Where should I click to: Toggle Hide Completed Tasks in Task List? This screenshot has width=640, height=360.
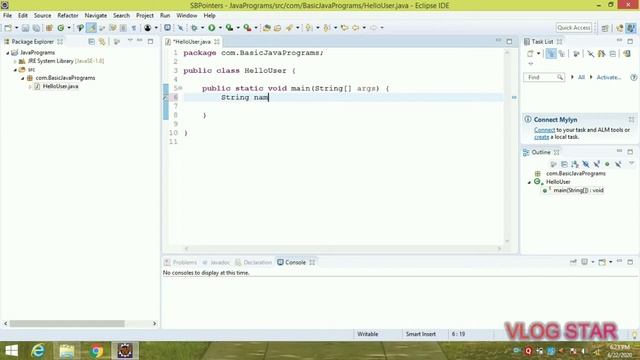pos(591,53)
